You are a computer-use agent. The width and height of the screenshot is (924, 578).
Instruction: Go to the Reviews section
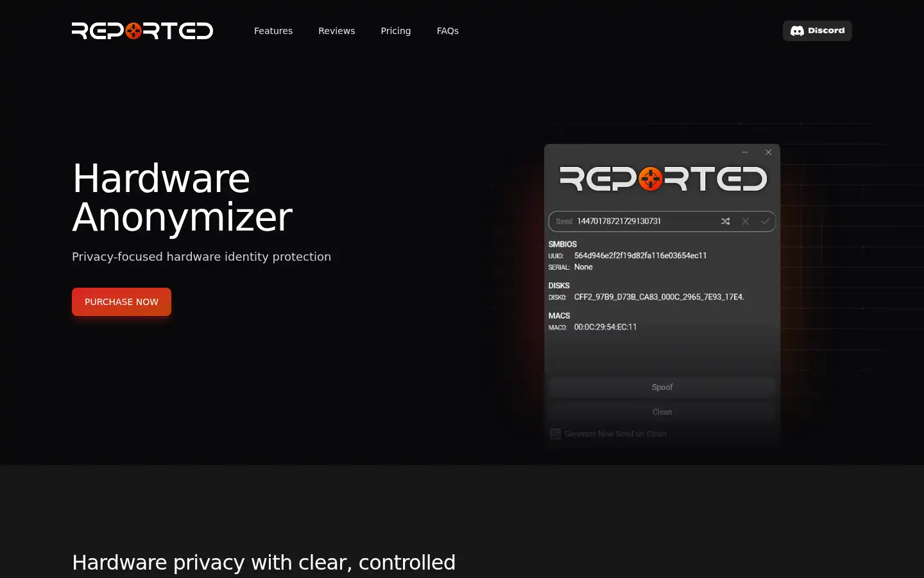pyautogui.click(x=336, y=31)
